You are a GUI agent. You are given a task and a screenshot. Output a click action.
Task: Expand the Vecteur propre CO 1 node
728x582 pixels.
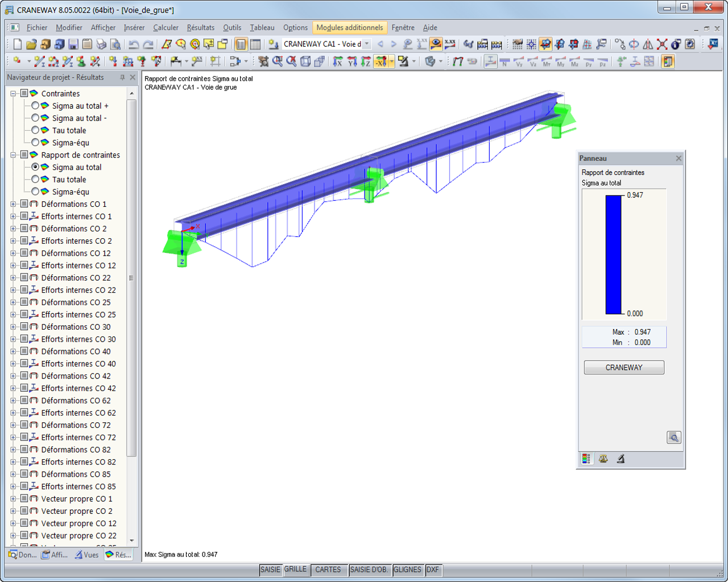(13, 499)
